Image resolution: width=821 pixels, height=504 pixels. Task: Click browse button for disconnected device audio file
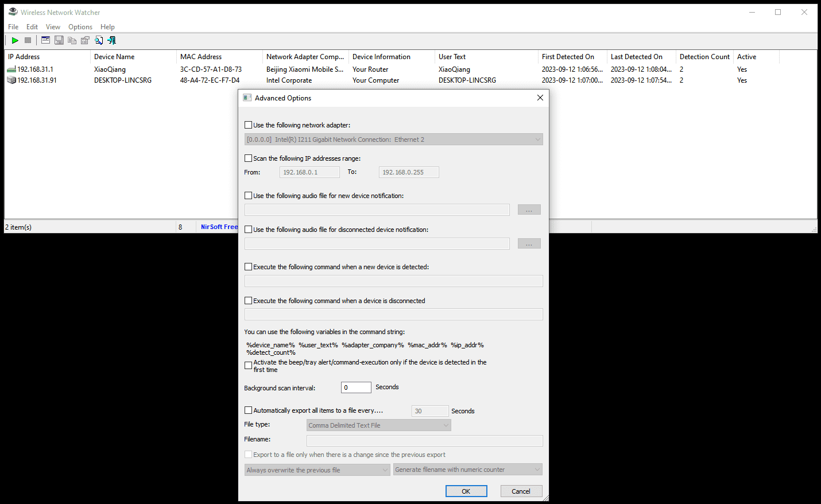(x=529, y=244)
